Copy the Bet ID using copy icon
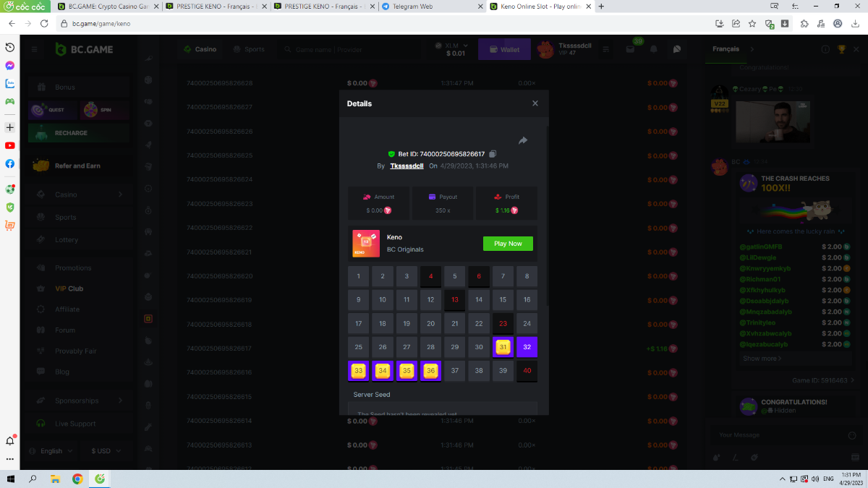This screenshot has width=868, height=488. tap(493, 154)
